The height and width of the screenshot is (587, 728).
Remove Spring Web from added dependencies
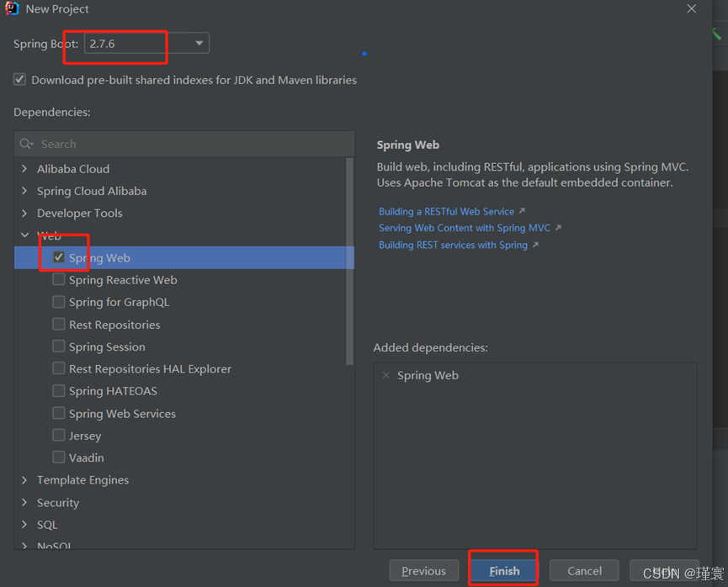pyautogui.click(x=385, y=375)
